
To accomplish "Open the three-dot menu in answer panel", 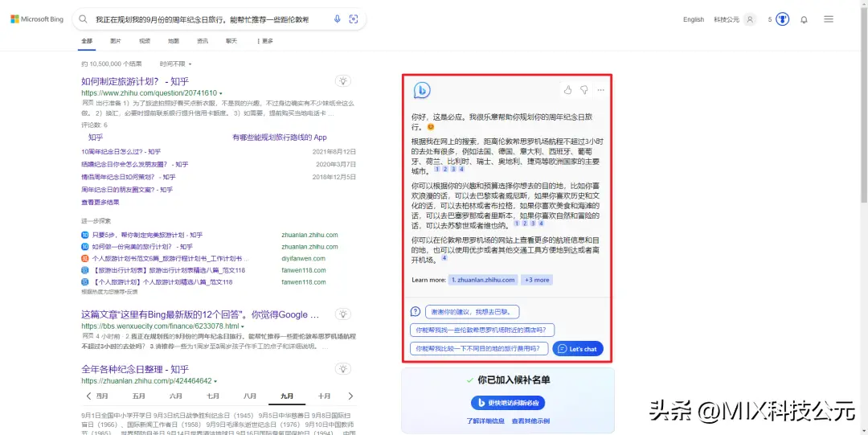I will pos(600,90).
